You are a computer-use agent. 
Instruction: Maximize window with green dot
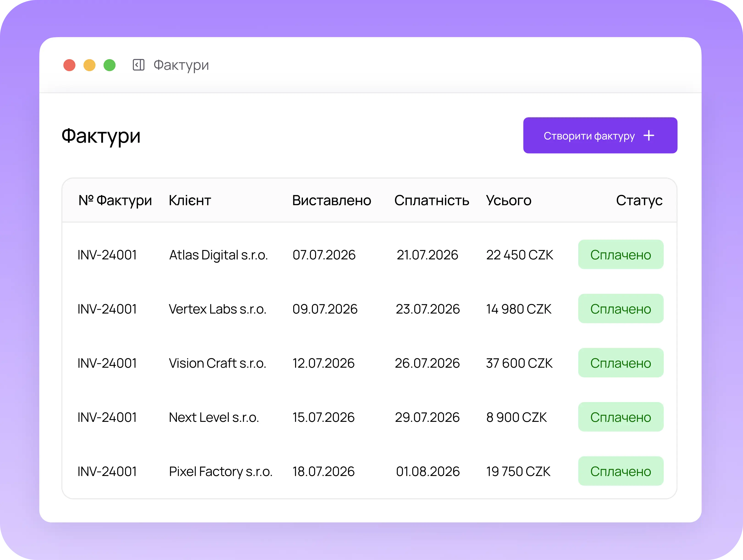tap(110, 65)
